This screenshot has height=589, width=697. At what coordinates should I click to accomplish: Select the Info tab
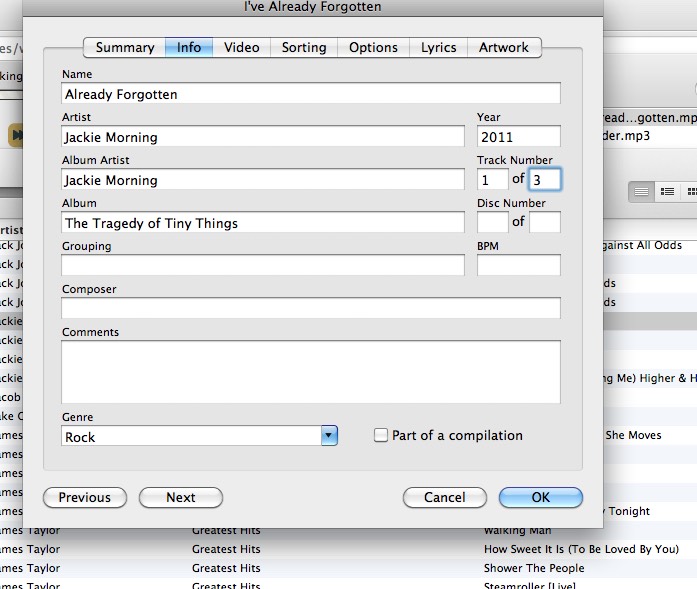189,48
